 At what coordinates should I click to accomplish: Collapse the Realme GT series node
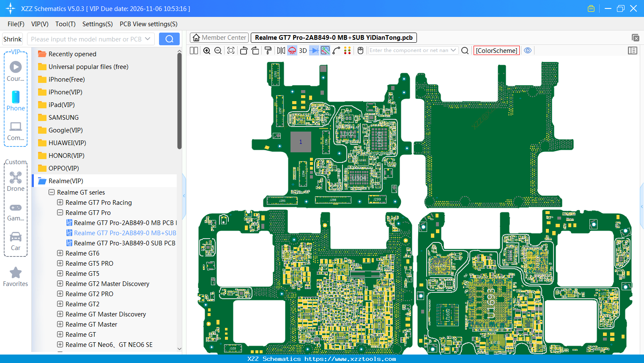pyautogui.click(x=52, y=192)
